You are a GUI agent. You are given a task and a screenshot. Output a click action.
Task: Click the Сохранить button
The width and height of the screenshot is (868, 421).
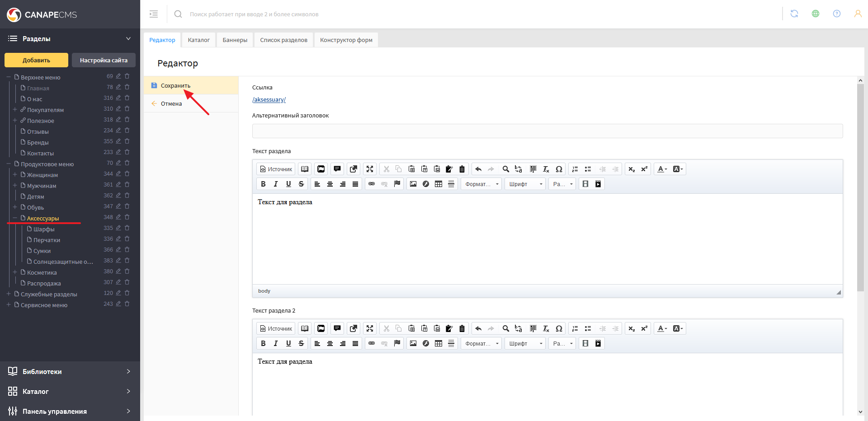tap(175, 85)
